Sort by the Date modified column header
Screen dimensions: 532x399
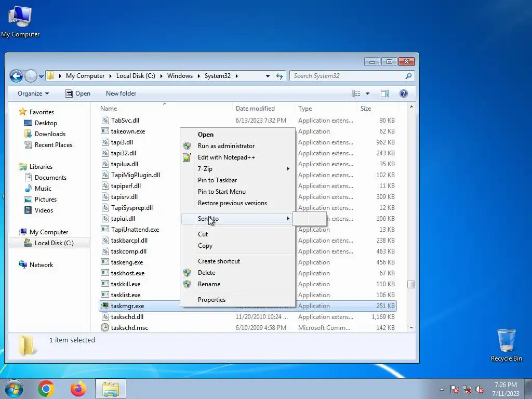[263, 109]
